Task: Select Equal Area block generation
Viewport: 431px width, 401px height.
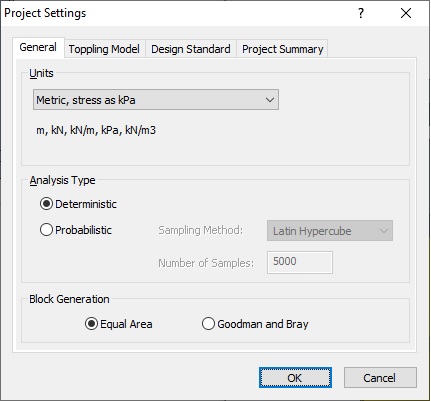Action: pos(119,324)
